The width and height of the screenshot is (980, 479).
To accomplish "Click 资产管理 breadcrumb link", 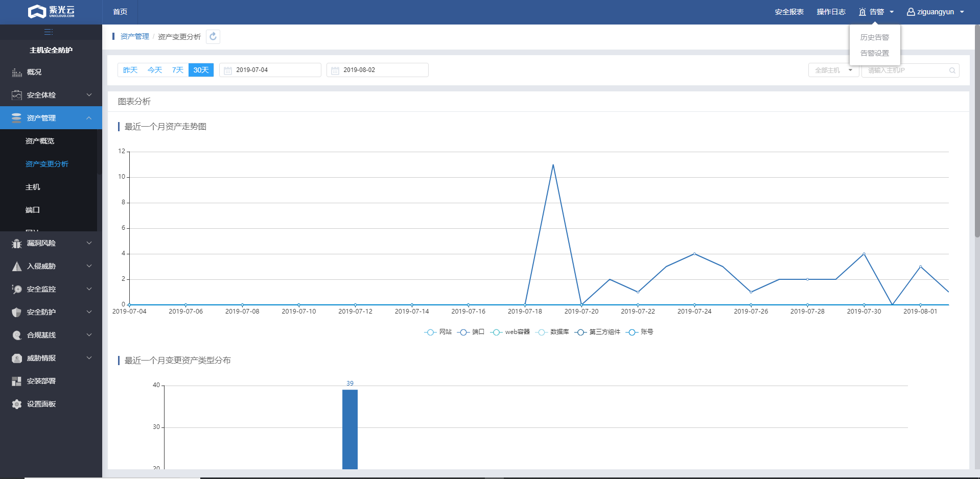I will click(x=135, y=37).
